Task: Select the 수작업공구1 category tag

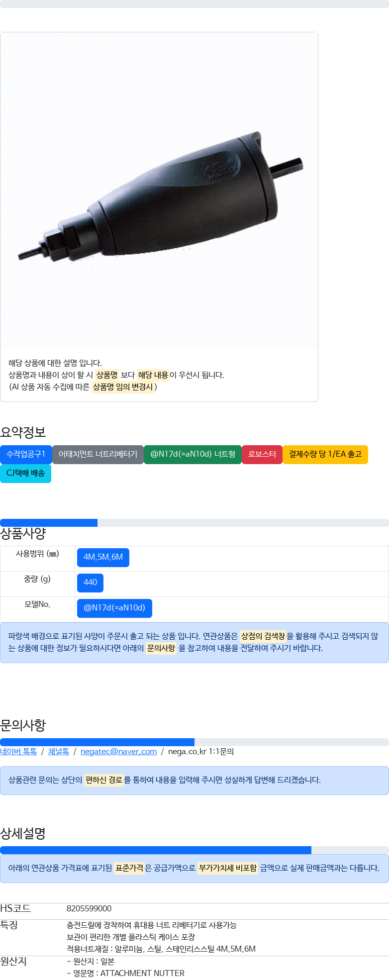Action: 26,454
